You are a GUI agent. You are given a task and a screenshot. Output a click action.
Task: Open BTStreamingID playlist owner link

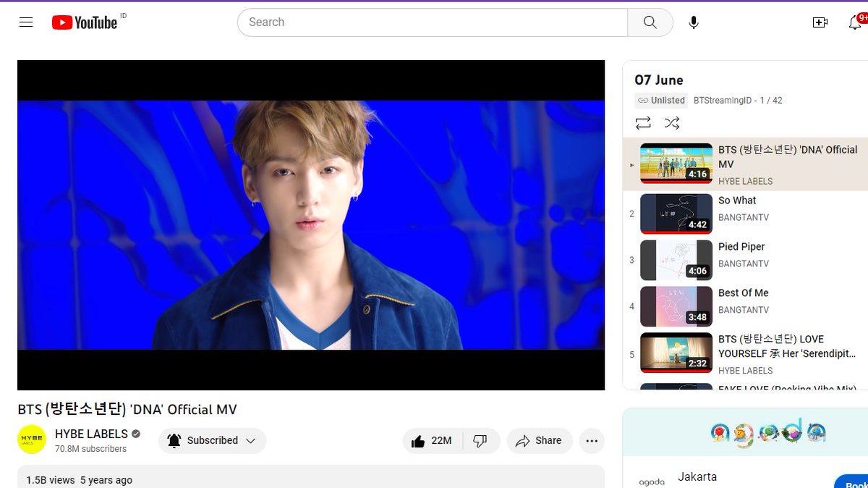click(723, 101)
